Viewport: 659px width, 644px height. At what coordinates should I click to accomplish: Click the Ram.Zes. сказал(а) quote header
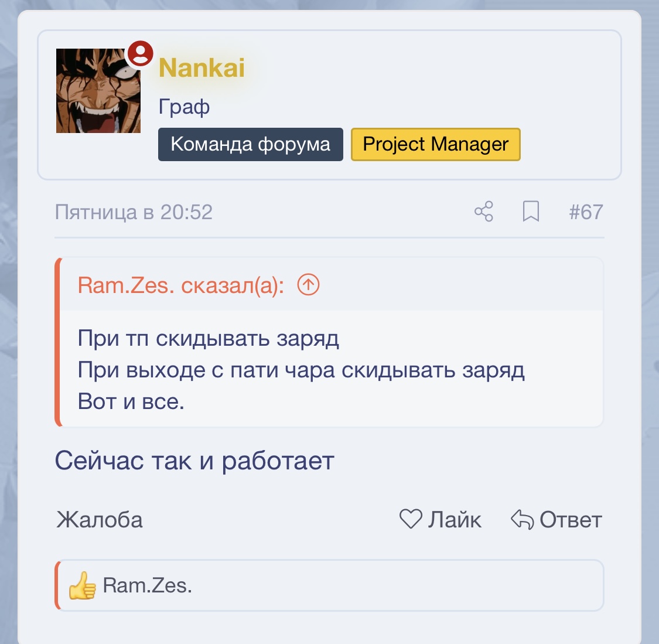coord(181,285)
